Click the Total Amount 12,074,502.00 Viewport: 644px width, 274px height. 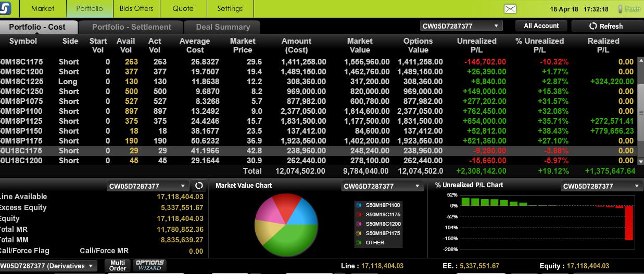coord(300,171)
